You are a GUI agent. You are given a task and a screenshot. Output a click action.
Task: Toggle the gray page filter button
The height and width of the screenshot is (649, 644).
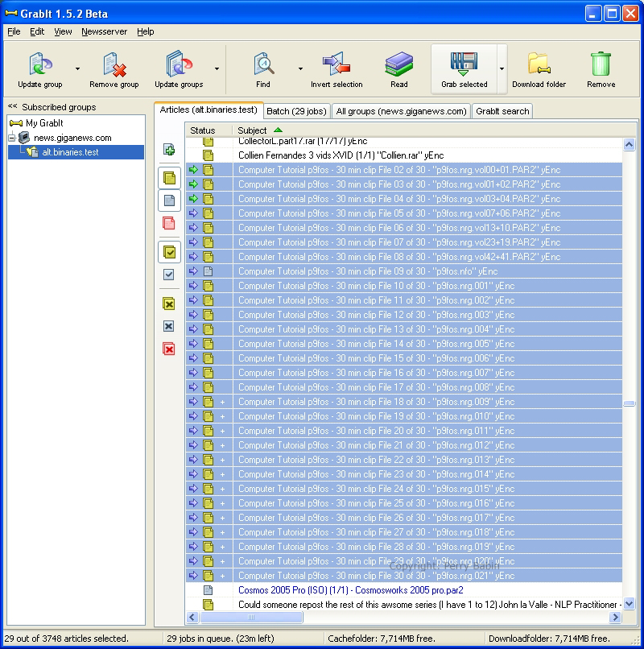point(169,200)
